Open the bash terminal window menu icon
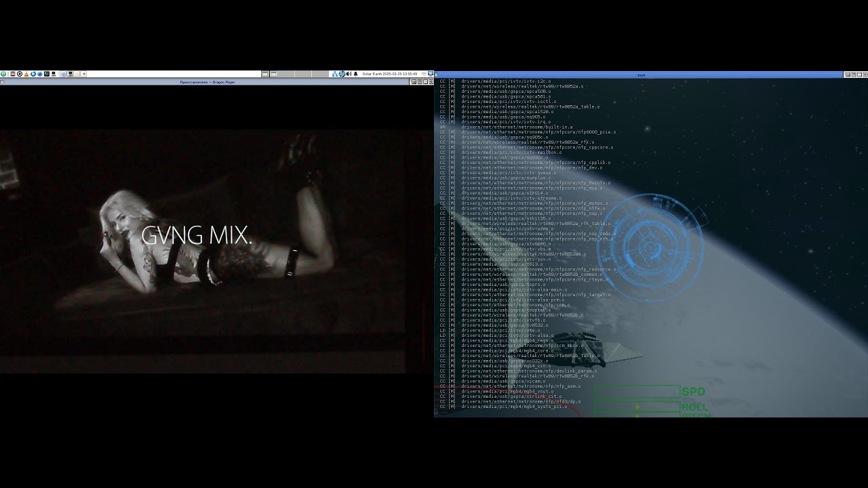Image resolution: width=868 pixels, height=488 pixels. click(436, 75)
